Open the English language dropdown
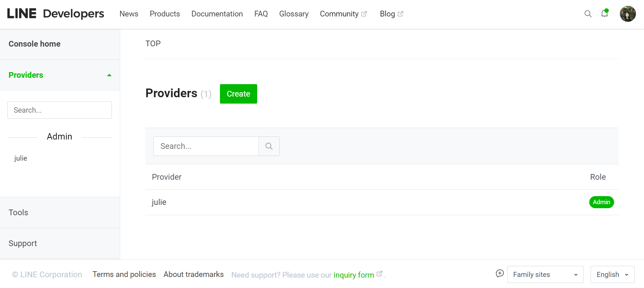This screenshot has height=288, width=644. coord(612,275)
